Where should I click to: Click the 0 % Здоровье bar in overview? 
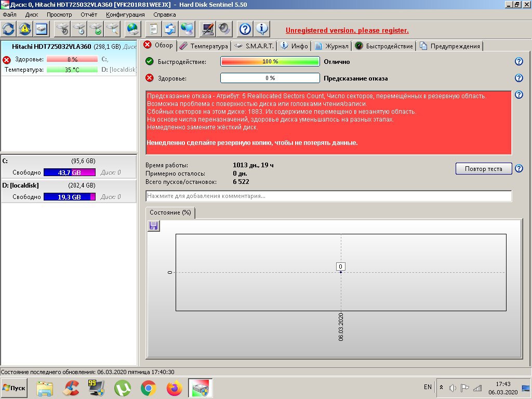coord(270,78)
